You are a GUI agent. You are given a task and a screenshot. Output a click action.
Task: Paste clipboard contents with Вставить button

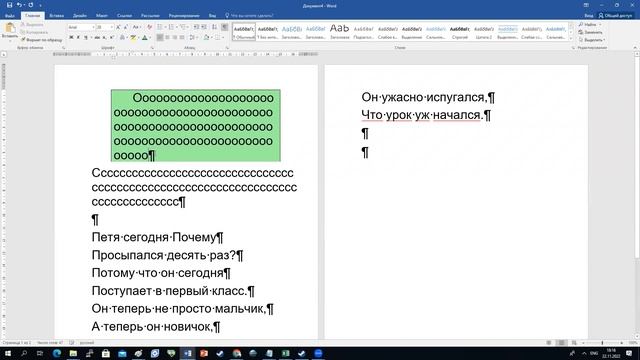(x=10, y=31)
